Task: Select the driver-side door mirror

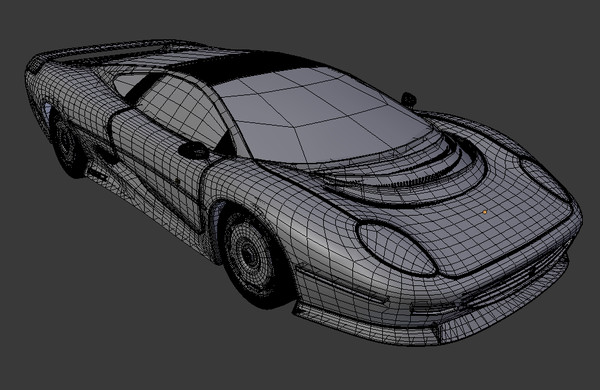Action: click(194, 150)
